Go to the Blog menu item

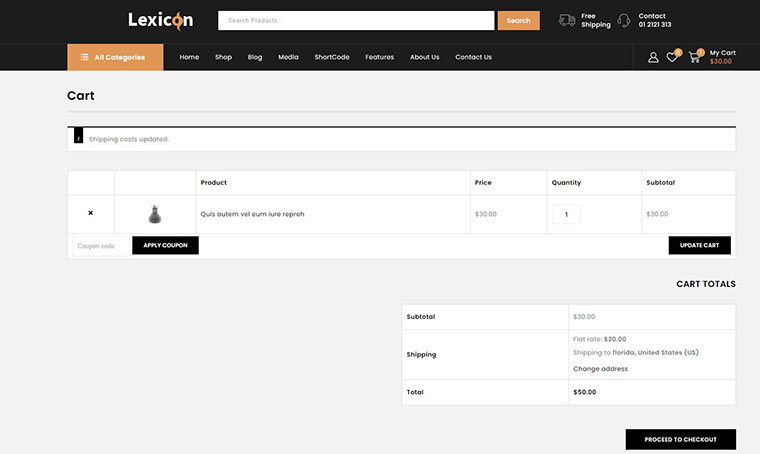255,57
